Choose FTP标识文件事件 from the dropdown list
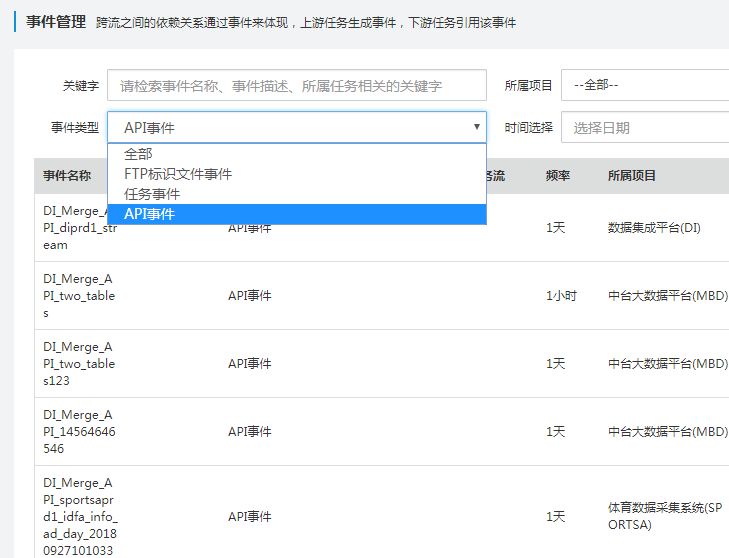 click(x=178, y=174)
